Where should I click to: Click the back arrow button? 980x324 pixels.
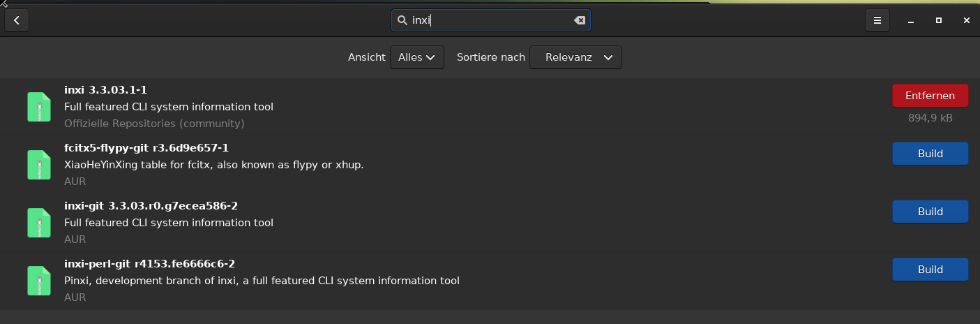(16, 20)
